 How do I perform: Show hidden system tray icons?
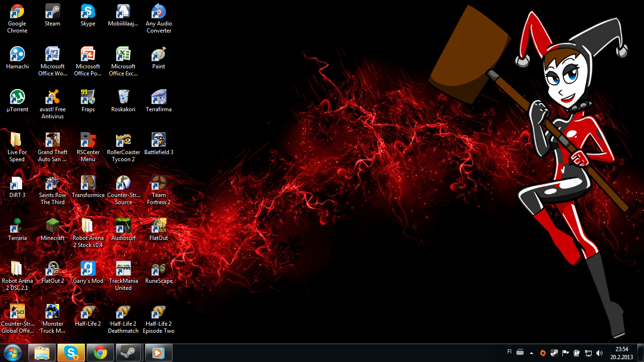tap(532, 353)
